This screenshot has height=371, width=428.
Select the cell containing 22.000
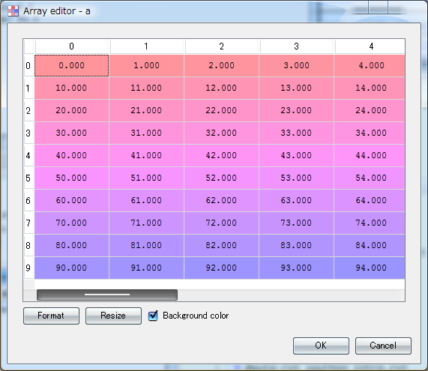tap(222, 111)
